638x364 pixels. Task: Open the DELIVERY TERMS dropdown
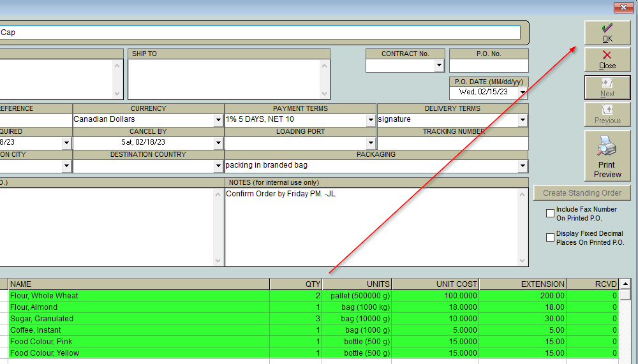click(523, 120)
